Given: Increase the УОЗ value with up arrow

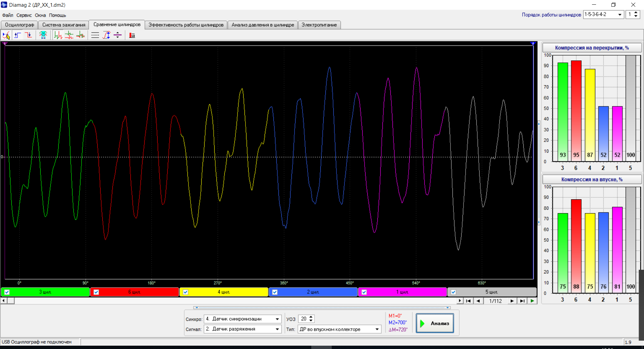Looking at the screenshot, I should coord(311,317).
